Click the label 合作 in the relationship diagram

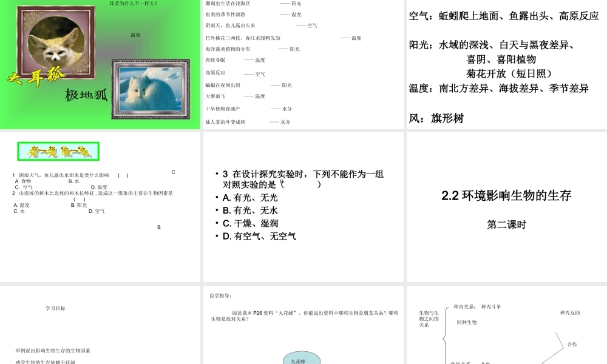(x=572, y=344)
